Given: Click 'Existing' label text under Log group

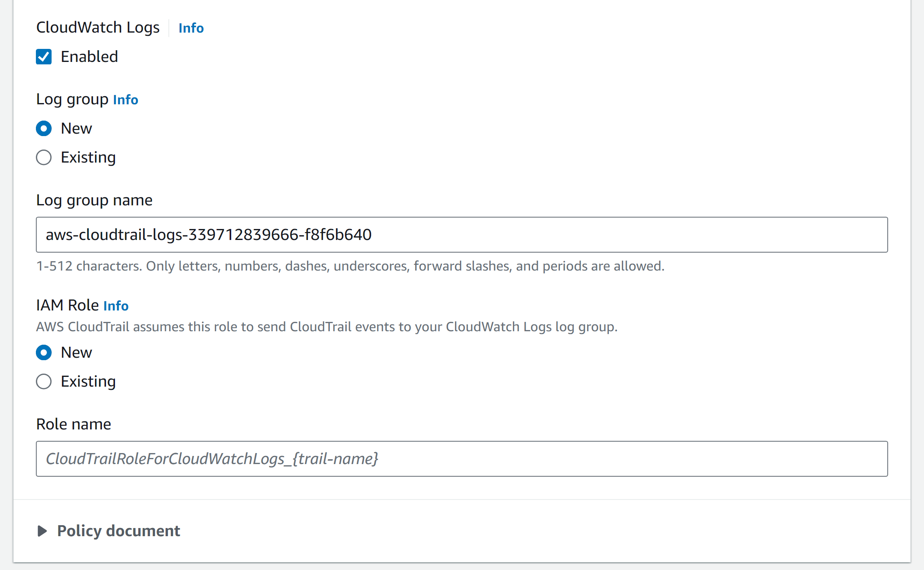Looking at the screenshot, I should click(88, 157).
